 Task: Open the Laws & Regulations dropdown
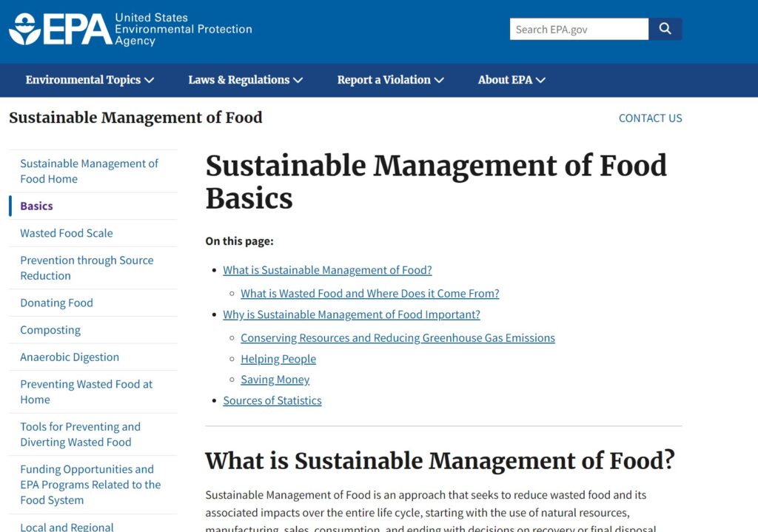point(245,80)
